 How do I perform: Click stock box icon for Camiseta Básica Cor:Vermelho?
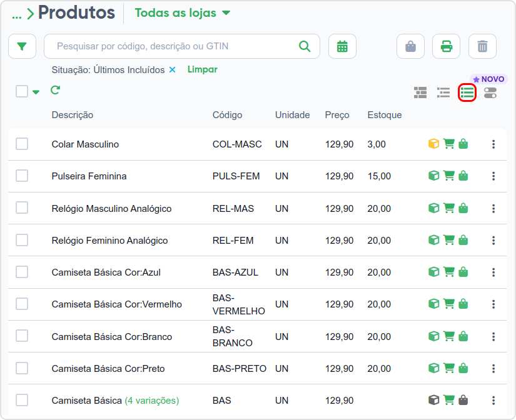click(433, 304)
